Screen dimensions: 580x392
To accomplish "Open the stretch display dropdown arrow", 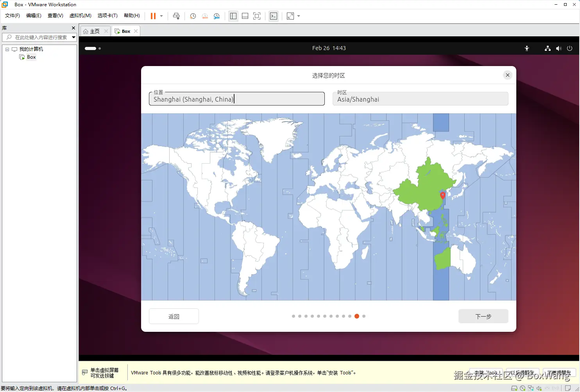I will pos(299,16).
